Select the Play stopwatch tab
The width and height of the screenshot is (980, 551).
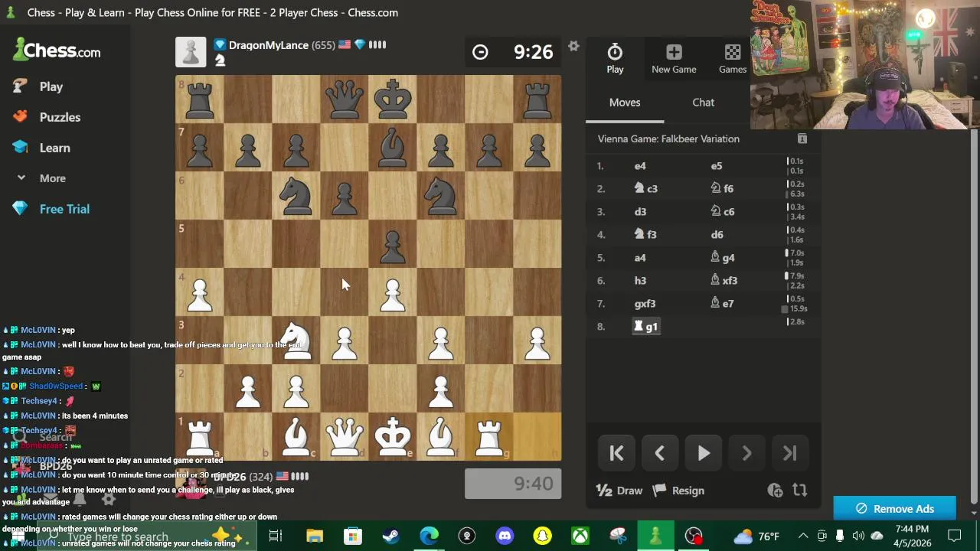(x=615, y=59)
